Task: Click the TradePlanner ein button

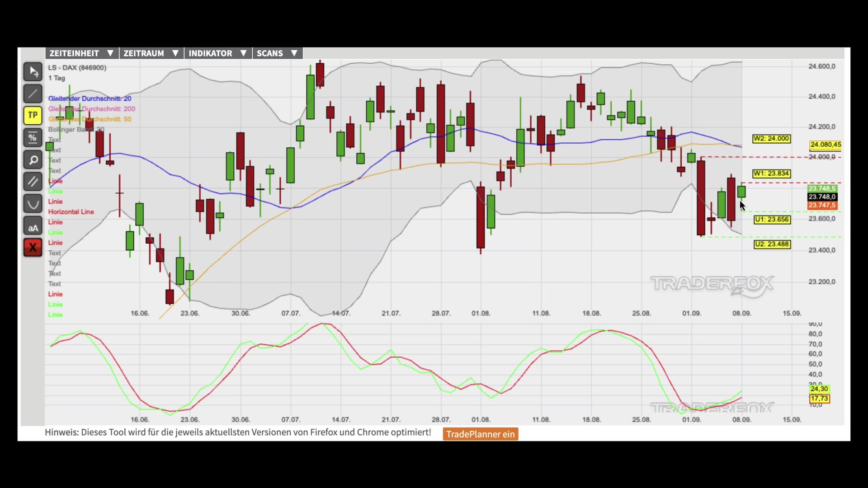Action: pos(481,434)
